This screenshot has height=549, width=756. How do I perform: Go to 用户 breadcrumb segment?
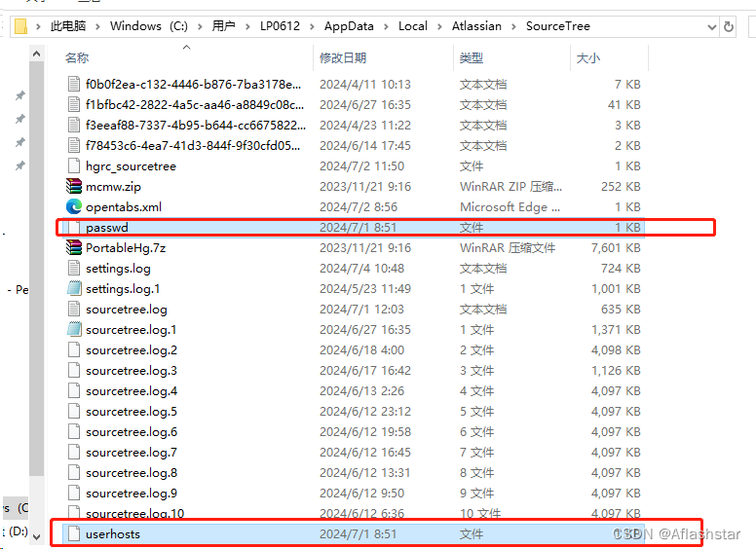point(224,26)
